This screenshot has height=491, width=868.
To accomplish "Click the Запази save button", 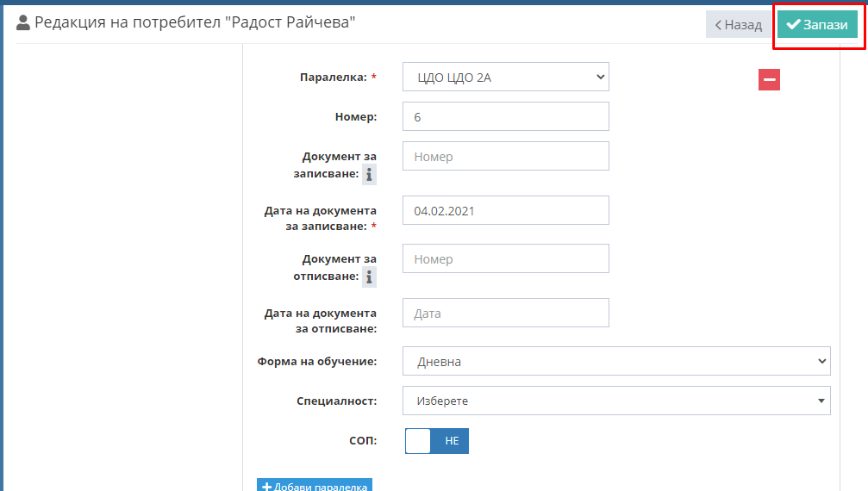I will (817, 24).
